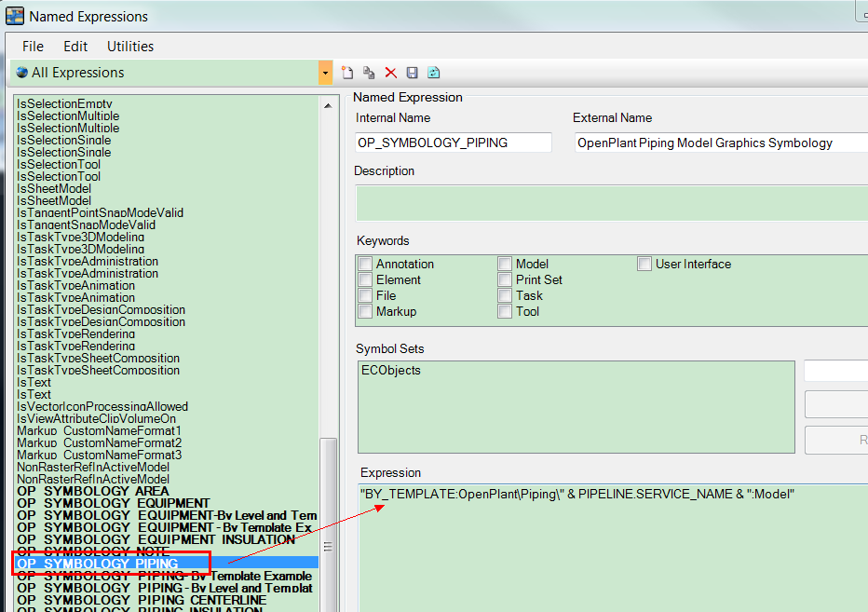Select the IsTangentPointSnapModeValid expression
The height and width of the screenshot is (612, 868).
coord(101,212)
